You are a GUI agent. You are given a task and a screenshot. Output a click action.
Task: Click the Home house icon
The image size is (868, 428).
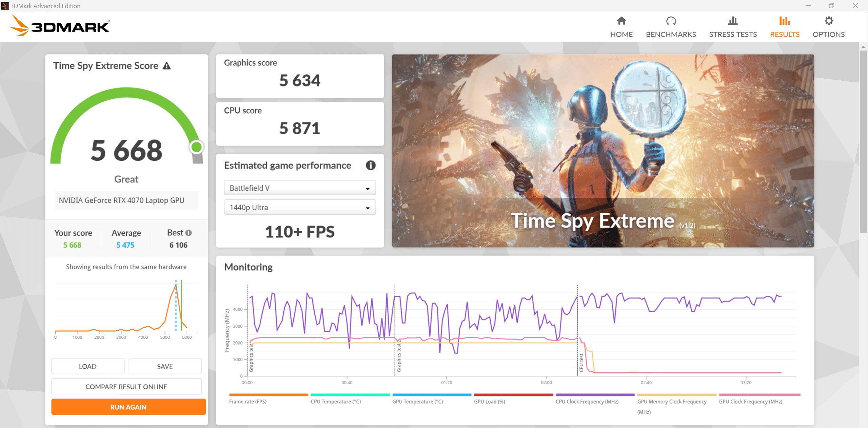click(x=621, y=21)
